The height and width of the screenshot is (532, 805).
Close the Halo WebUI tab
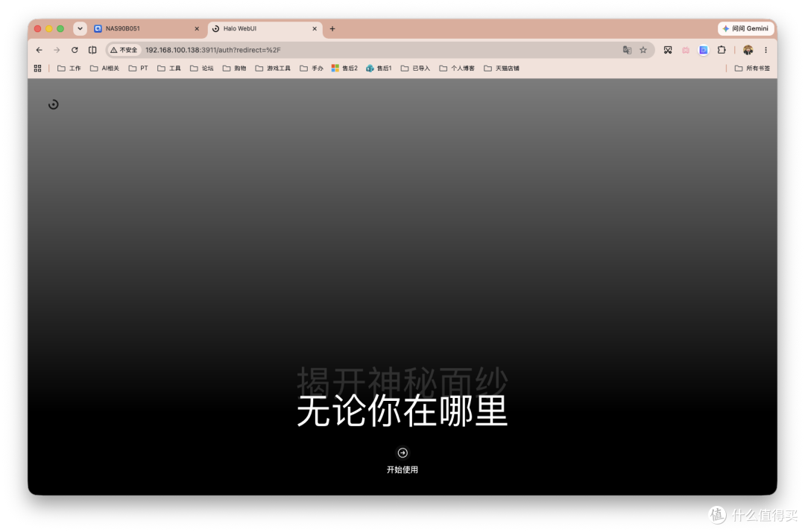pyautogui.click(x=315, y=29)
